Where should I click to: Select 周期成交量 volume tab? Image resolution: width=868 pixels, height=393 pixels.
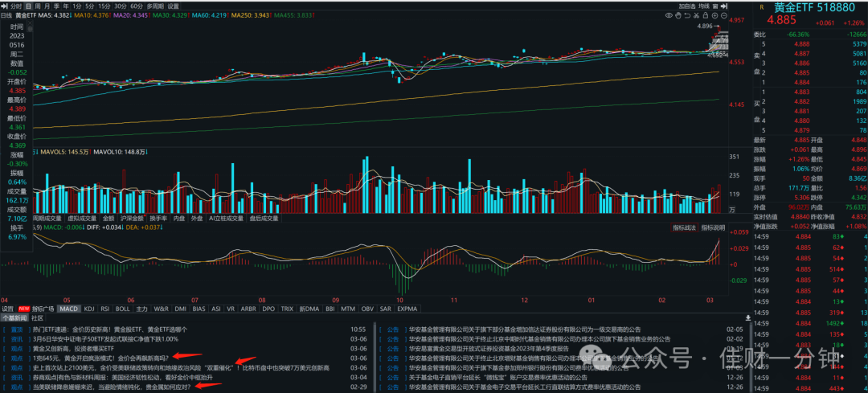point(47,219)
